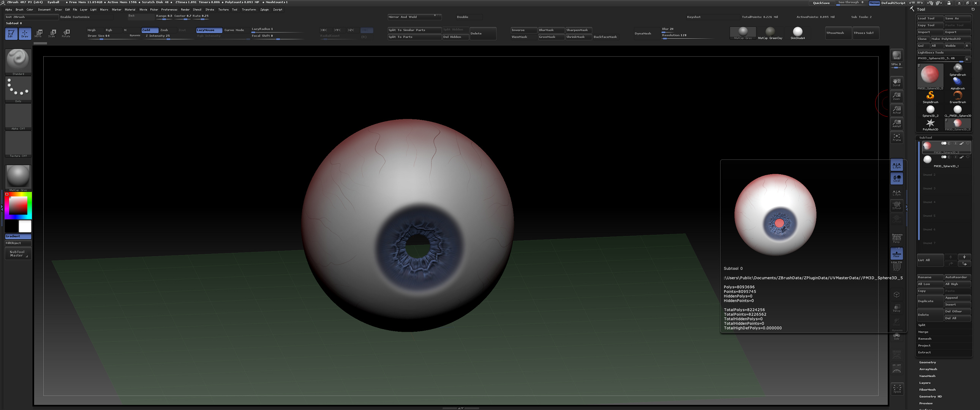This screenshot has height=410, width=980.
Task: Move subtool down with arrow button
Action: [x=964, y=257]
